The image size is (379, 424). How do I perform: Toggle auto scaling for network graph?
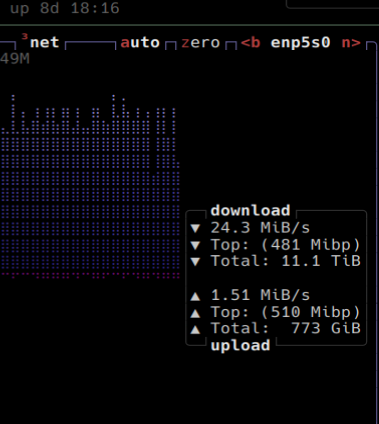pos(140,43)
